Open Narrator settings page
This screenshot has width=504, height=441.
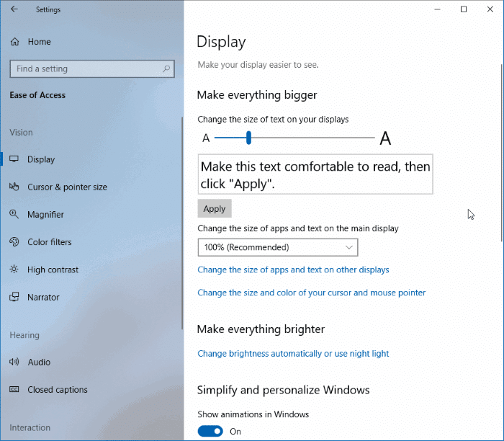(x=43, y=297)
